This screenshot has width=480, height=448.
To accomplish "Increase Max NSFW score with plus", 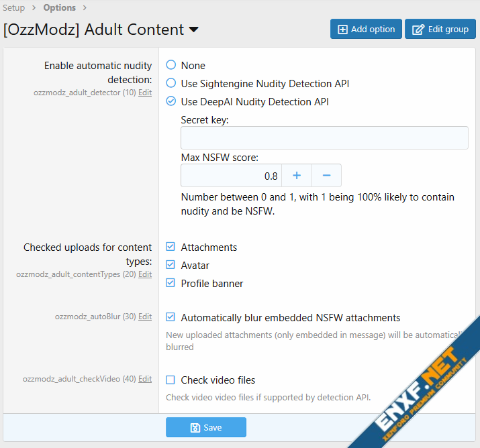I will tap(297, 176).
